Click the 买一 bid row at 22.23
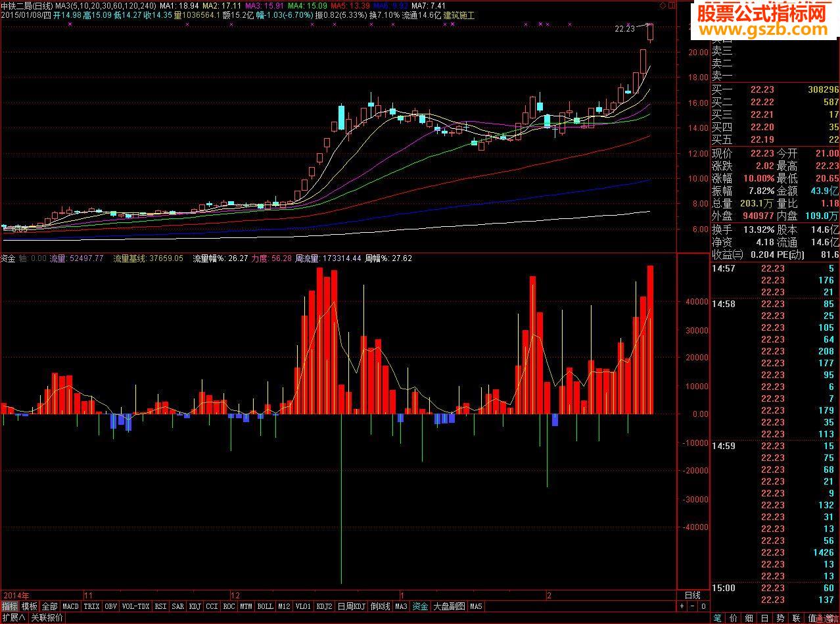 pos(776,90)
